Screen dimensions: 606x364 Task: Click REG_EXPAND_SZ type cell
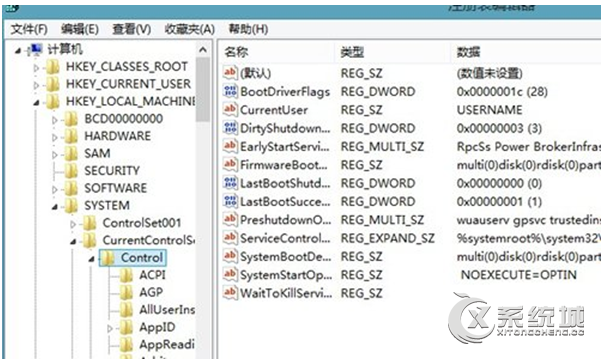(387, 239)
